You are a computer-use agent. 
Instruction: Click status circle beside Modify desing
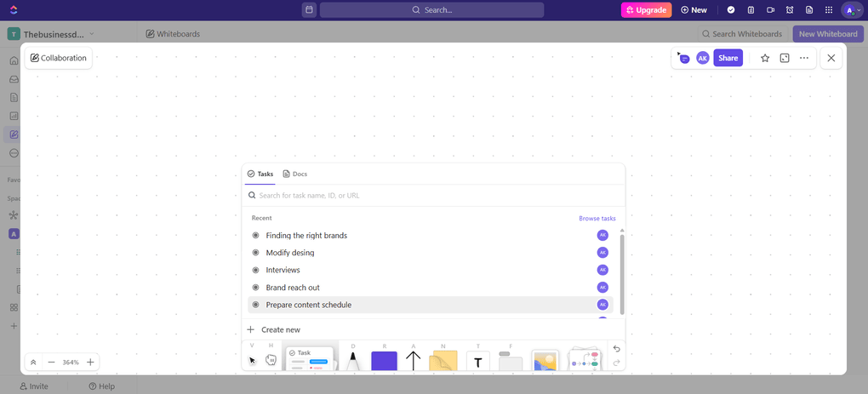256,253
